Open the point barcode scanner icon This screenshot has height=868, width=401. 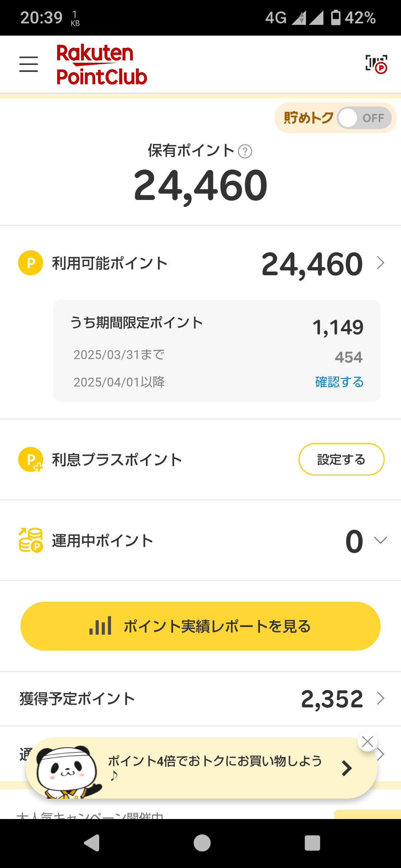click(376, 64)
